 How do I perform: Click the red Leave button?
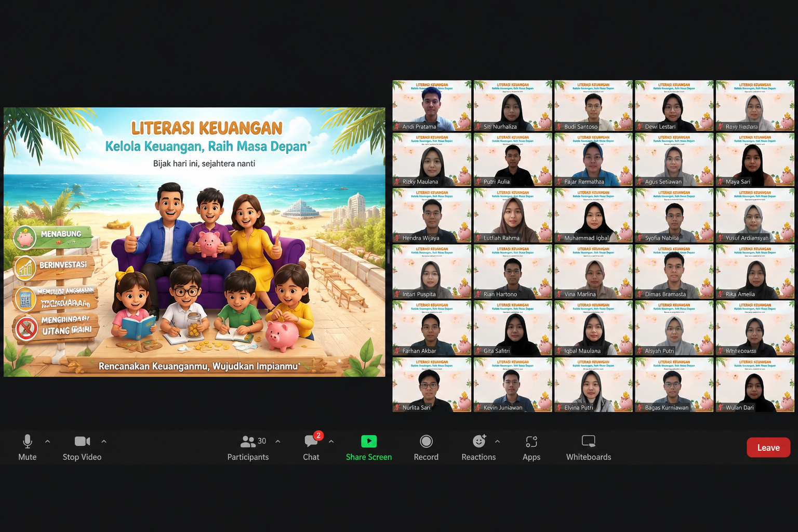(768, 447)
